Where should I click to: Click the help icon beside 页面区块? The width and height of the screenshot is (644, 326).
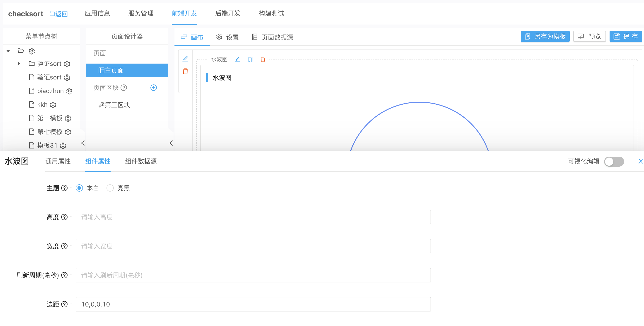coord(124,88)
